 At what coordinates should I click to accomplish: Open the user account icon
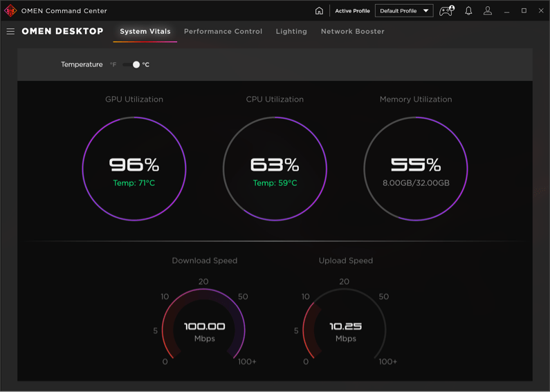pyautogui.click(x=488, y=11)
